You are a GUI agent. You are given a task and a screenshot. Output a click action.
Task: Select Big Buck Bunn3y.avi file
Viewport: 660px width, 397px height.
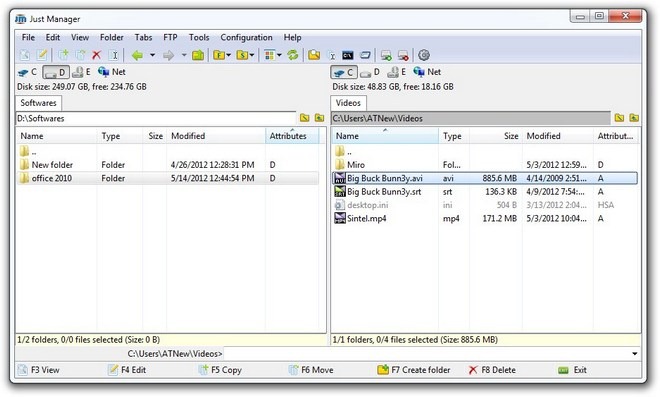click(x=484, y=178)
